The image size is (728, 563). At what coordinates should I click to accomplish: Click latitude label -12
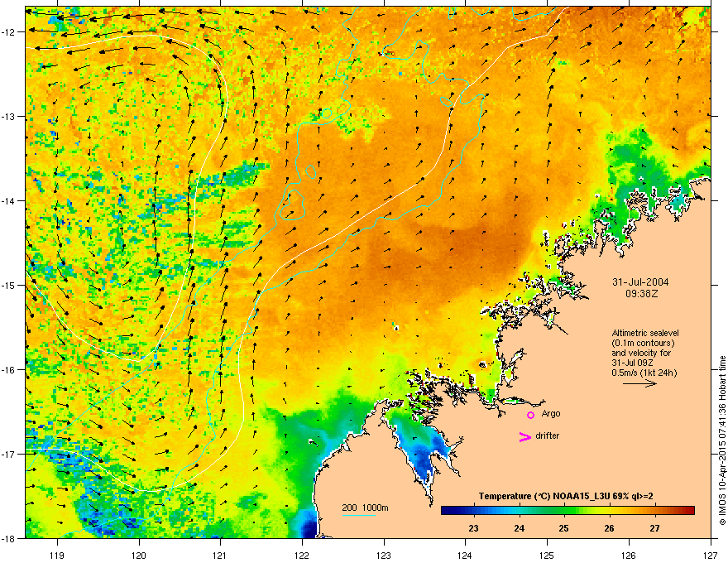point(9,32)
